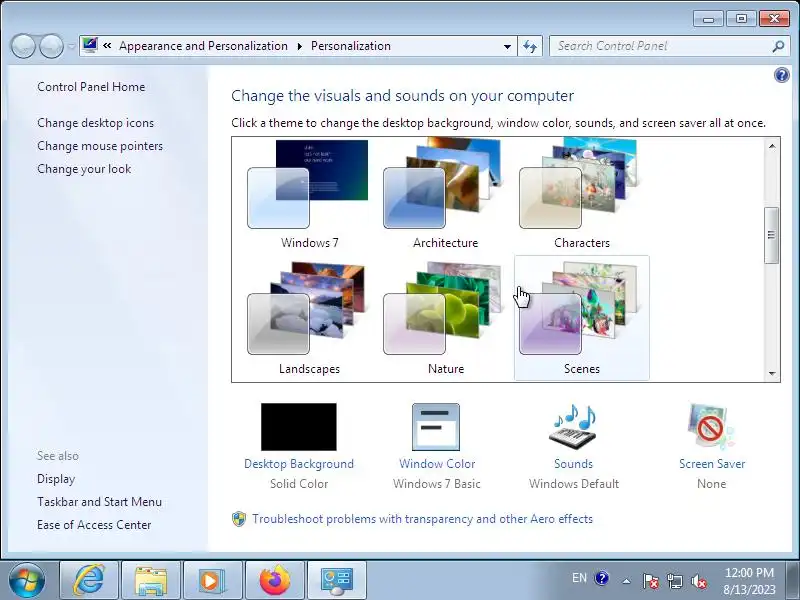Open Windows Explorer from taskbar
Image resolution: width=800 pixels, height=600 pixels.
151,580
